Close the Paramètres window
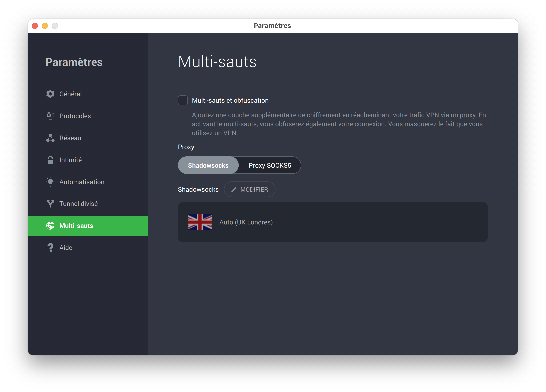546x392 pixels. [x=35, y=26]
